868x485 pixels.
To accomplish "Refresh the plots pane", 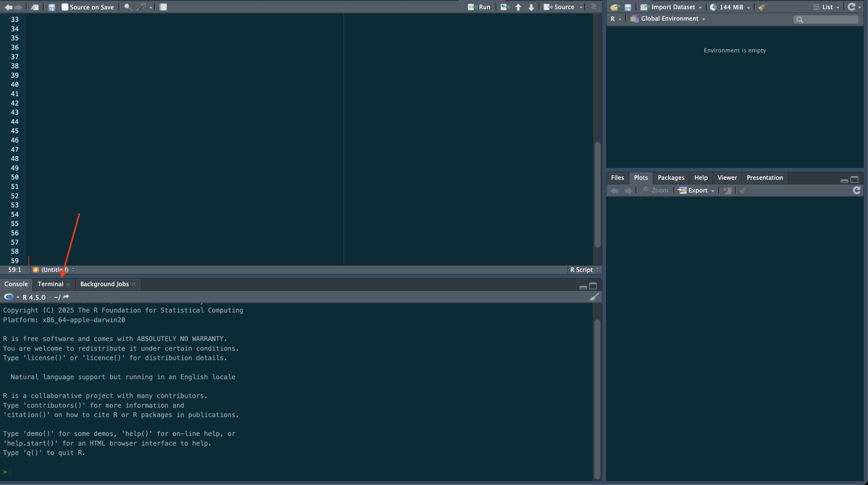I will (856, 190).
